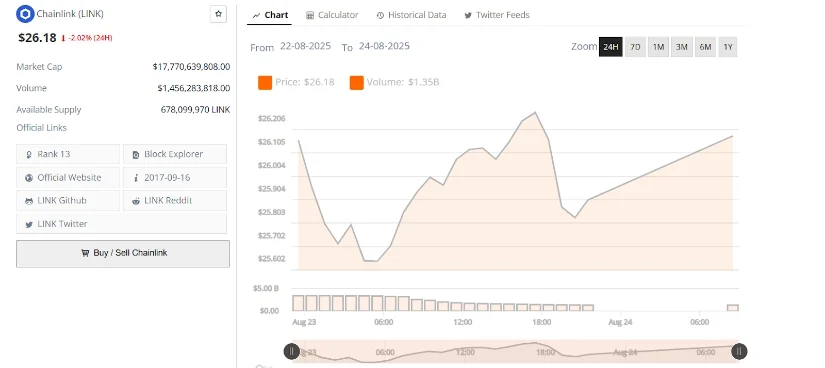Set chart zoom to 1M
This screenshot has height=368, width=825.
(x=658, y=47)
